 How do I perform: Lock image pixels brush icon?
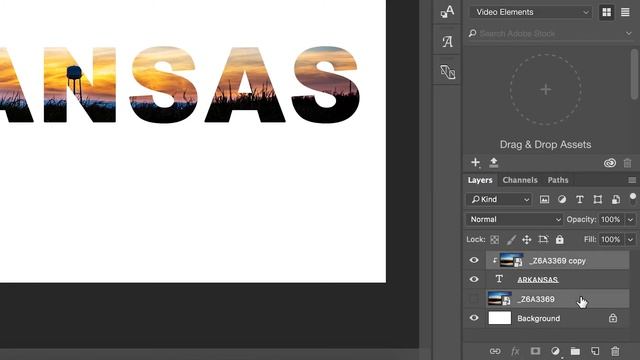[x=511, y=240]
